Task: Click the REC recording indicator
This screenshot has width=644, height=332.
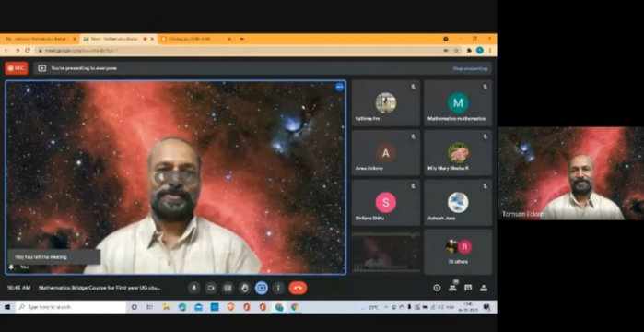Action: (17, 68)
